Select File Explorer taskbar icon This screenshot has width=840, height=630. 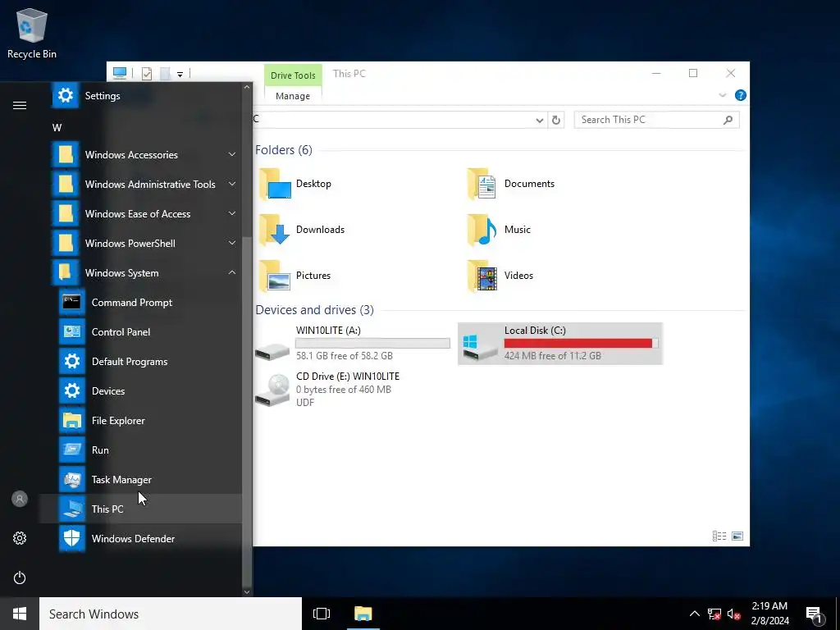pos(363,614)
